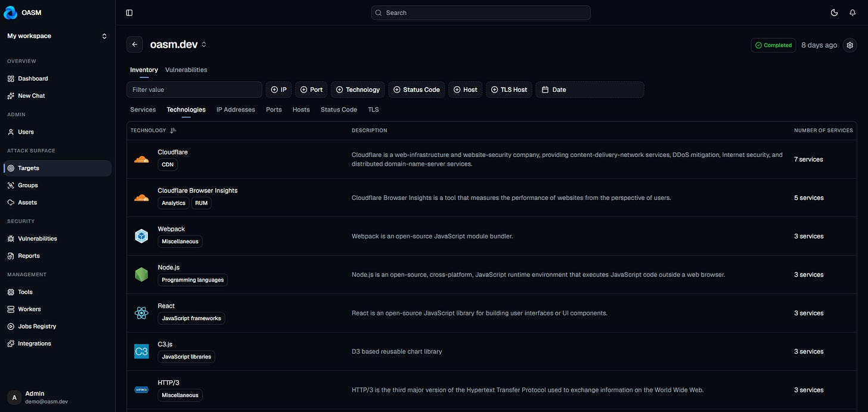Click the React atom icon
Screen dimensions: 868x412
tap(141, 313)
